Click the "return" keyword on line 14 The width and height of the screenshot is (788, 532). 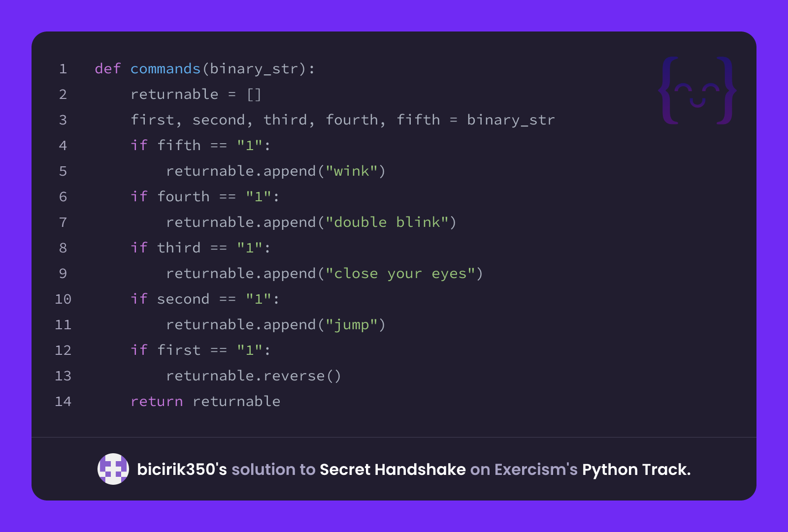tap(157, 402)
